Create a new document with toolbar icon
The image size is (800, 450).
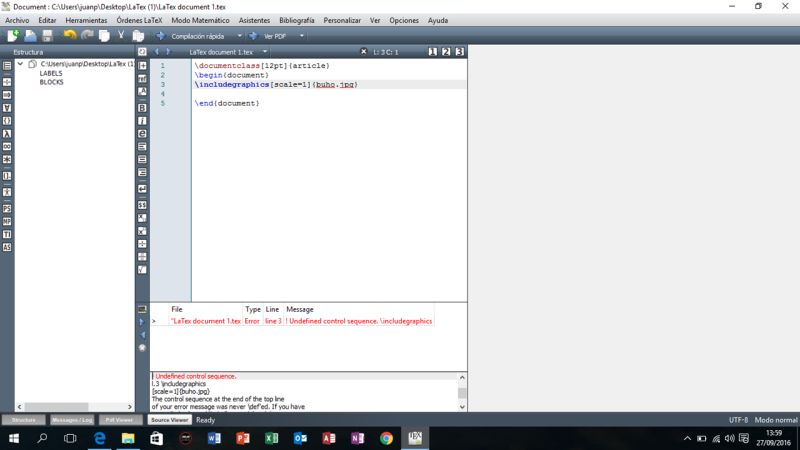pos(13,36)
